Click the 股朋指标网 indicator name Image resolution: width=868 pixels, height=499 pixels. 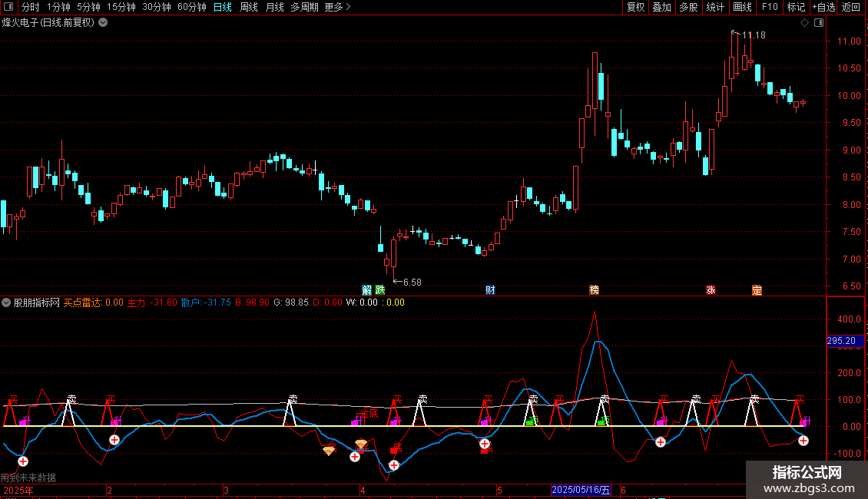tap(37, 302)
